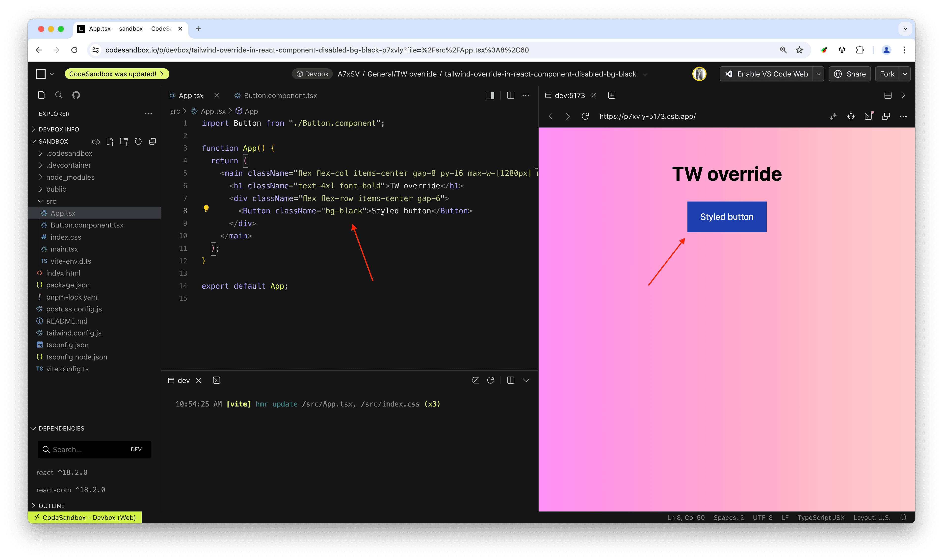Clear the dev terminal output
This screenshot has height=560, width=943.
475,380
